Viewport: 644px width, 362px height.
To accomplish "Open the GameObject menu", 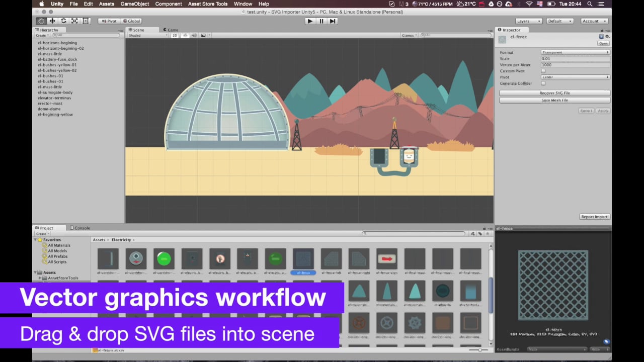I will tap(134, 4).
